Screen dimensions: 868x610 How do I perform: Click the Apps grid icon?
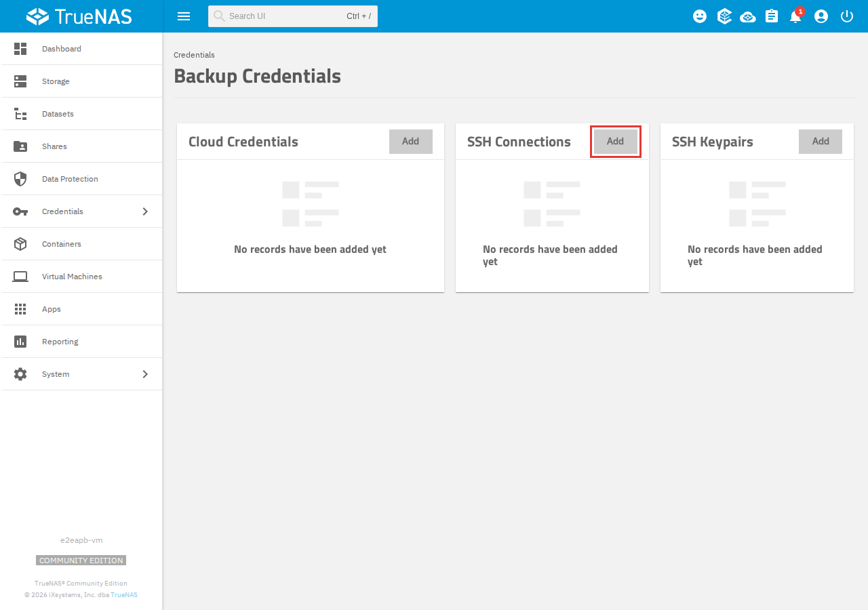pos(20,309)
